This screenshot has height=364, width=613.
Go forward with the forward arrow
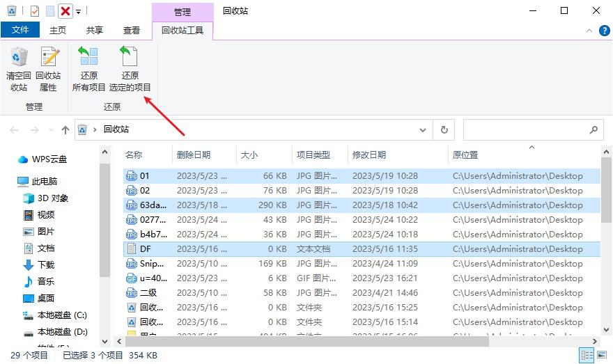(34, 129)
